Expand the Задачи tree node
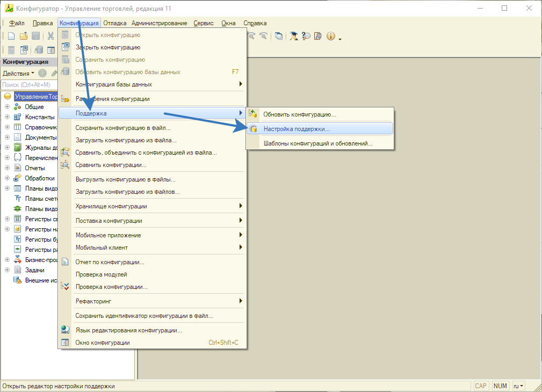This screenshot has height=392, width=542. pos(8,270)
